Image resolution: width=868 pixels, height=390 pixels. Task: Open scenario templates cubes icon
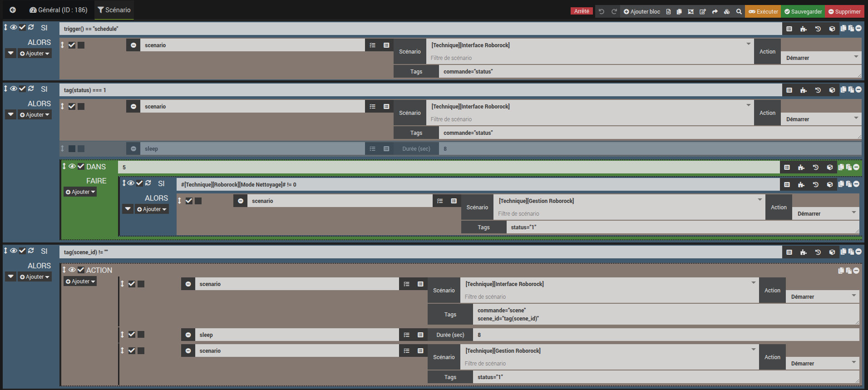click(x=727, y=11)
